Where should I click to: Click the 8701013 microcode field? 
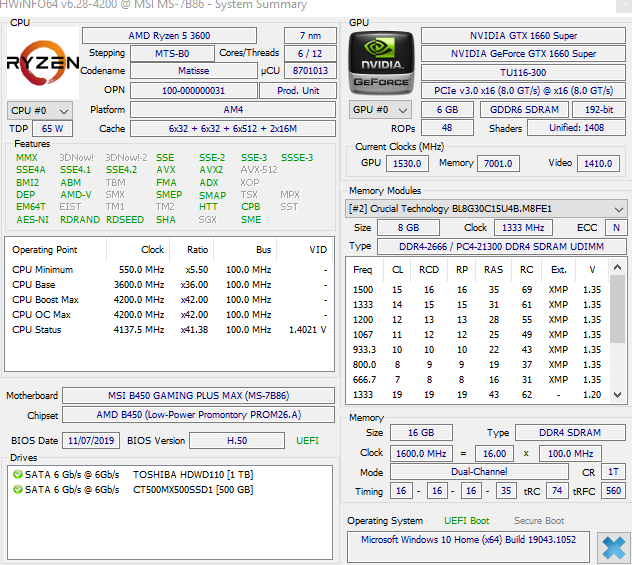(x=310, y=71)
